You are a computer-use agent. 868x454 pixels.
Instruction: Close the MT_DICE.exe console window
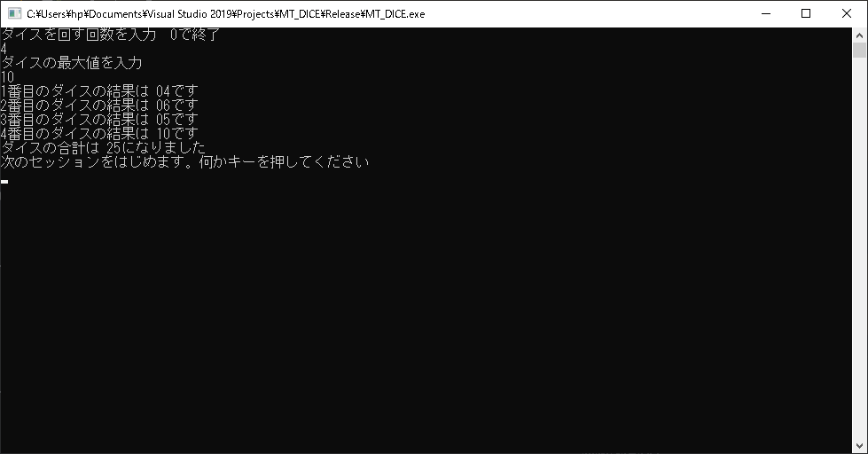tap(847, 14)
